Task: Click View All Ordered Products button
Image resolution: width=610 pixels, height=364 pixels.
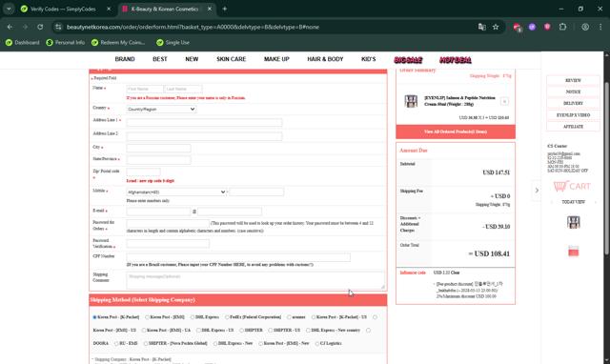Action: pyautogui.click(x=456, y=131)
